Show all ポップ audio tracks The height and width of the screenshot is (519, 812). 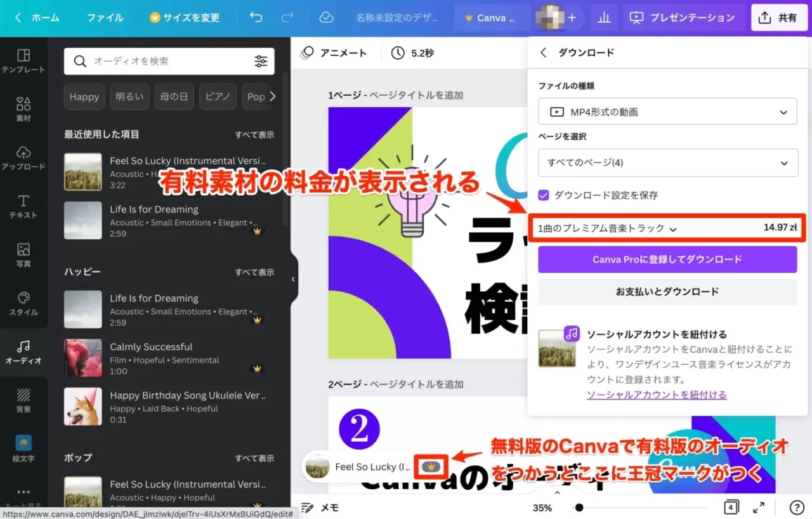[254, 458]
